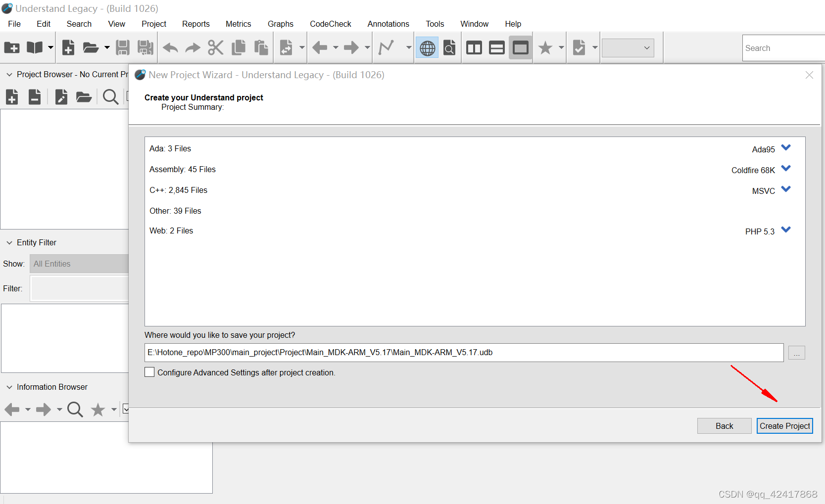The image size is (825, 504).
Task: Select the split vertical layout icon
Action: [x=474, y=48]
